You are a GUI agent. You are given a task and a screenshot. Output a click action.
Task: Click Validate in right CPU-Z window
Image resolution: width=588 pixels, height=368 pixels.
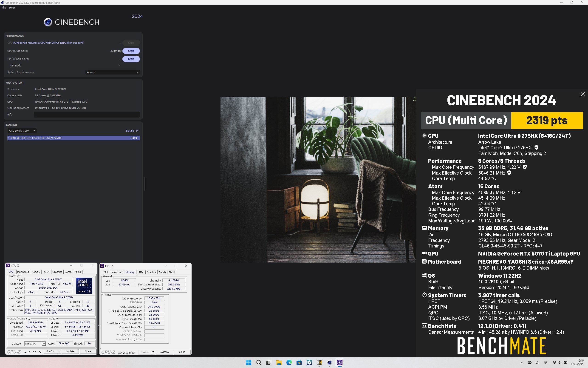tap(164, 352)
